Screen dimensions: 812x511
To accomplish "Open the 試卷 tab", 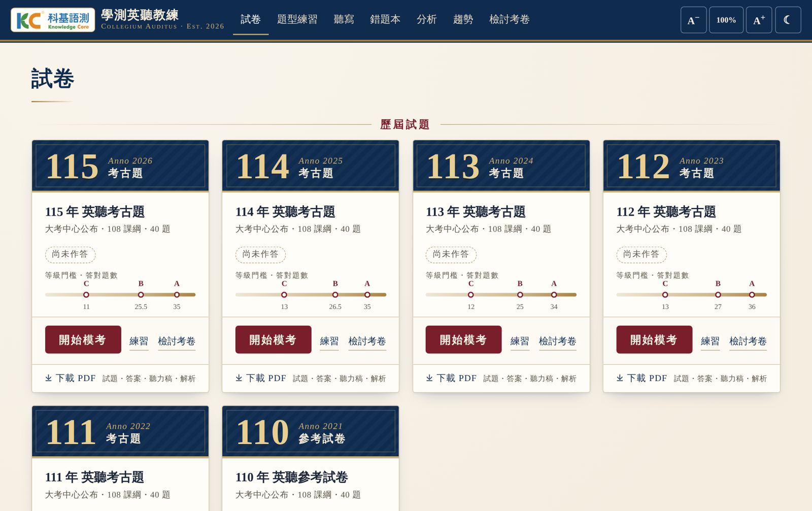I will click(x=251, y=19).
